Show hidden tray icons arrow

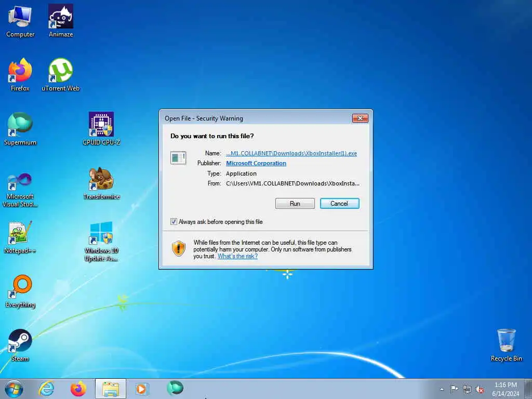coord(442,389)
